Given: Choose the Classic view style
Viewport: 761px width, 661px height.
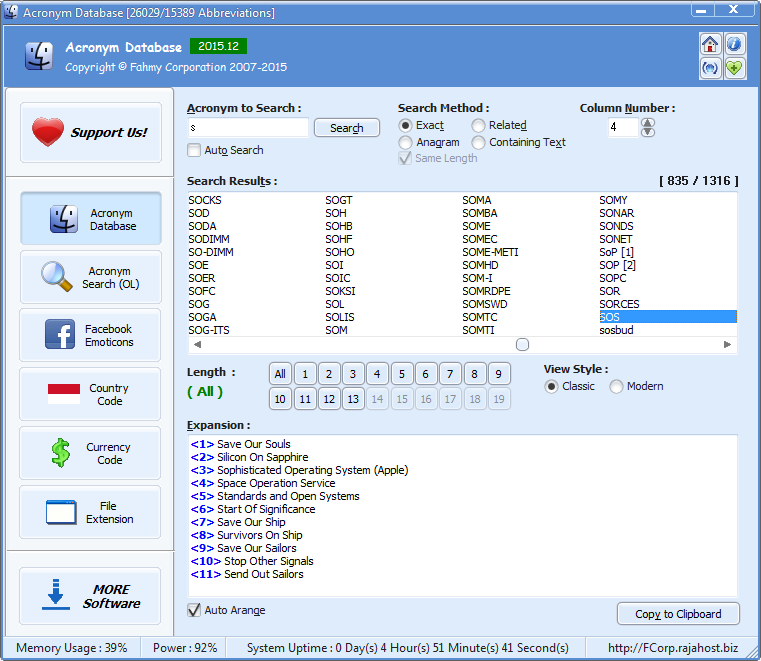Looking at the screenshot, I should 551,387.
